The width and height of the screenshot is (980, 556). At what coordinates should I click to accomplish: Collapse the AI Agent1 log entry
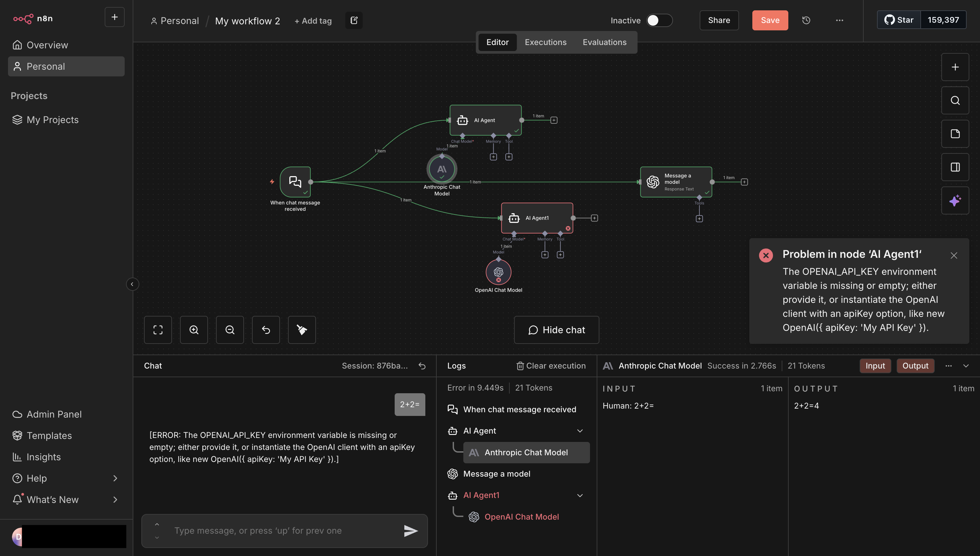point(580,495)
